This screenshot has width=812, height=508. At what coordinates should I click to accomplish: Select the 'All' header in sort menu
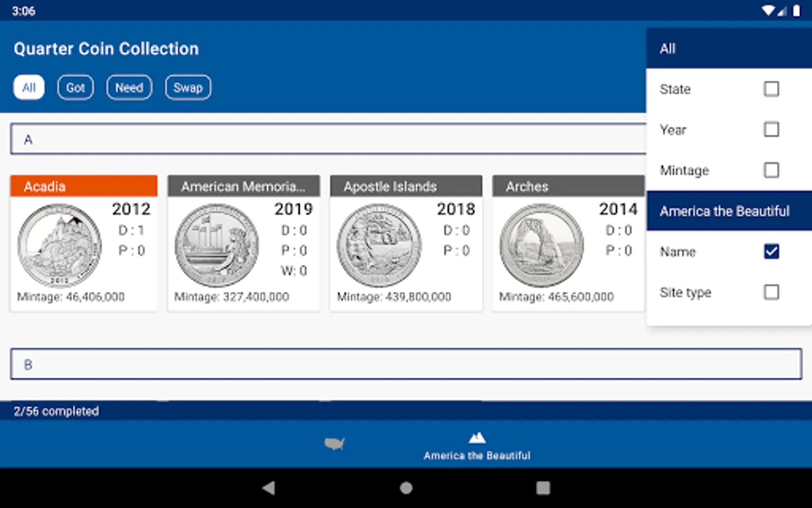coord(729,49)
